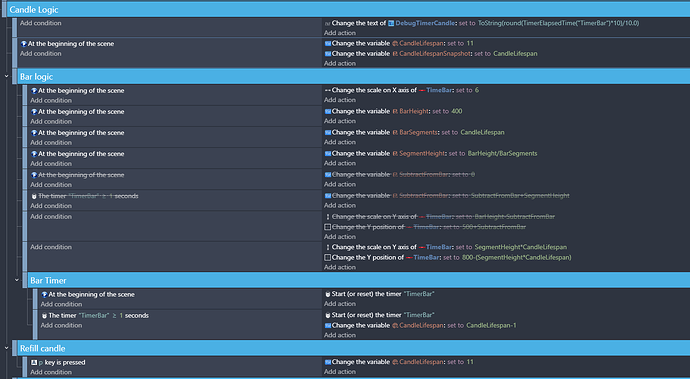Add action below the CandleLifespan-1 action
This screenshot has height=379, width=690.
340,335
